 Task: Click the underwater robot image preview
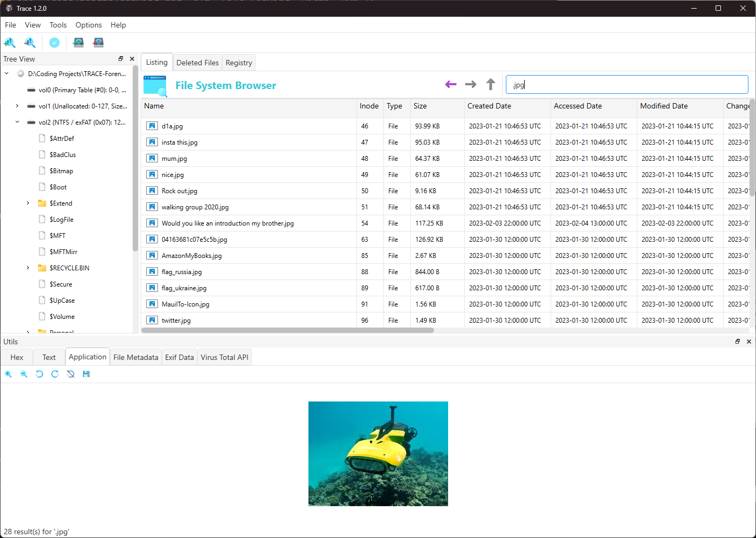coord(378,454)
